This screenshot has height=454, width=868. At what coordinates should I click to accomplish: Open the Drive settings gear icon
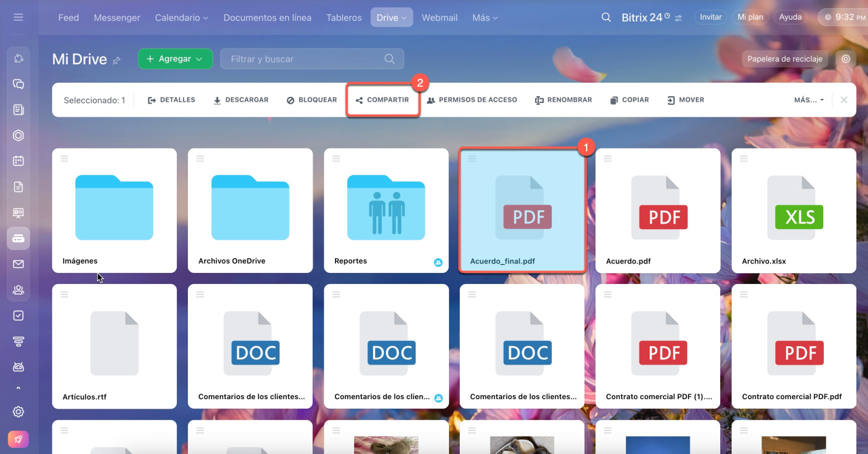point(846,59)
